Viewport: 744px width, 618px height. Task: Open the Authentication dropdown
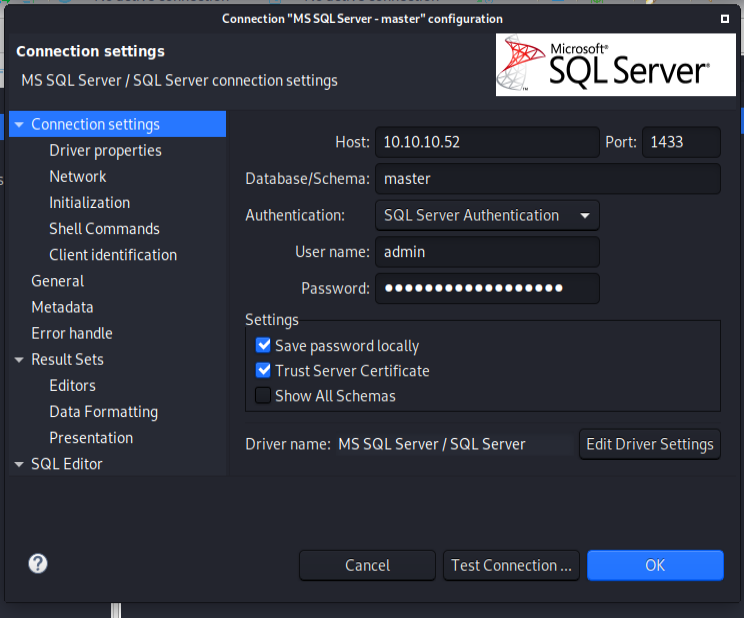(486, 215)
